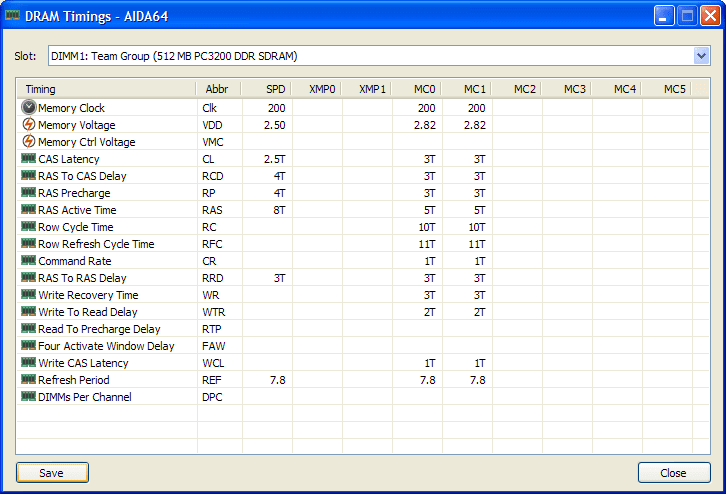Click the XMP0 column header
The width and height of the screenshot is (726, 494).
(317, 89)
